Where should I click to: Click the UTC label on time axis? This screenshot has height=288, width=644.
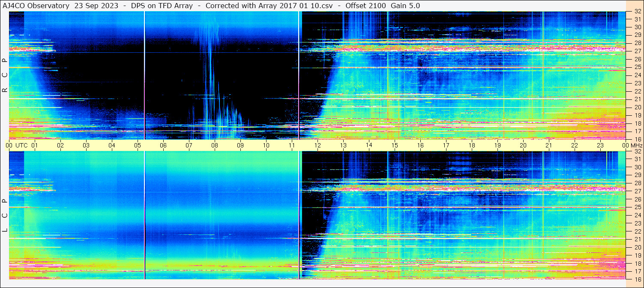[21, 145]
